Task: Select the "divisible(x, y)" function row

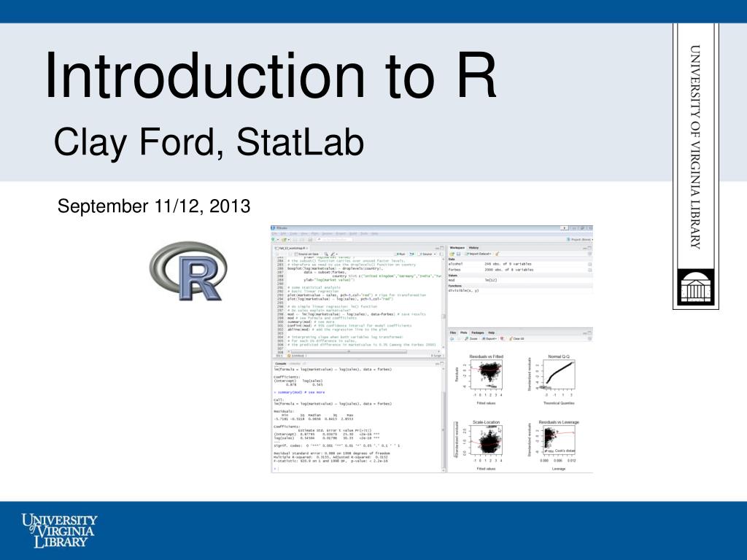Action: pyautogui.click(x=519, y=290)
